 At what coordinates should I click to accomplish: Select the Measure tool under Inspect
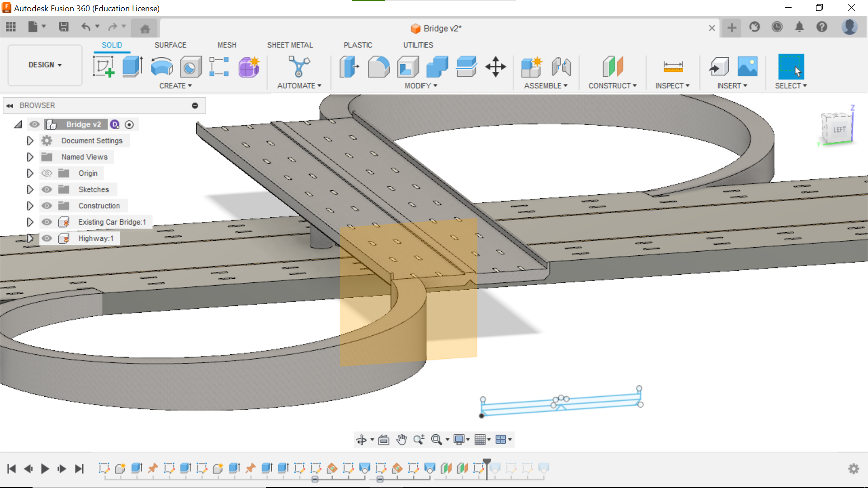(x=673, y=66)
